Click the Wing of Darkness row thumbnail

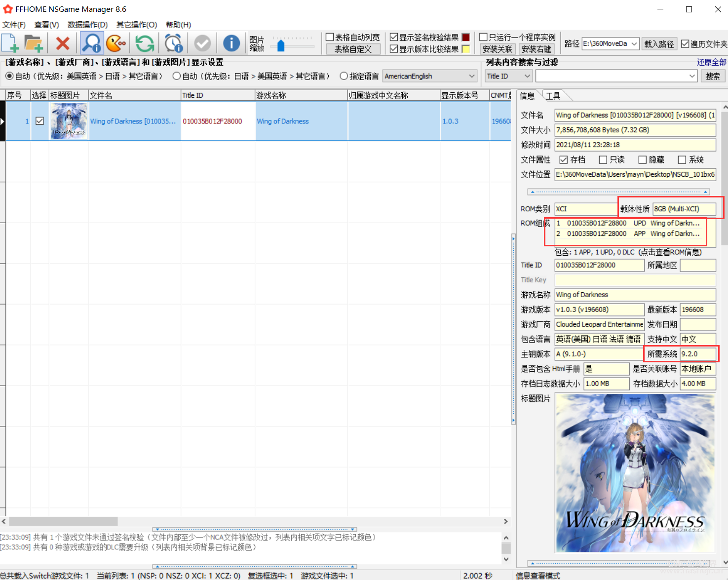point(69,121)
